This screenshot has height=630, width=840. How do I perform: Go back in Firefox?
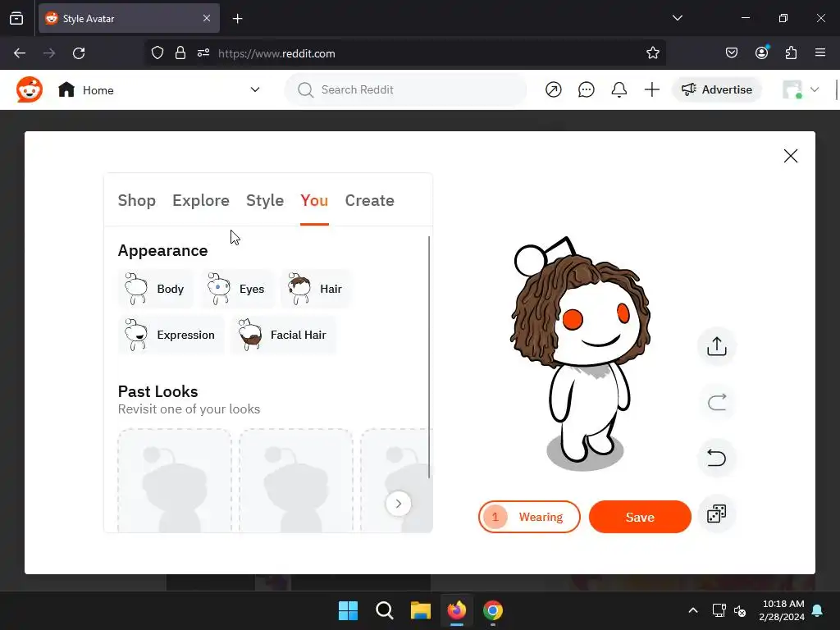(20, 53)
